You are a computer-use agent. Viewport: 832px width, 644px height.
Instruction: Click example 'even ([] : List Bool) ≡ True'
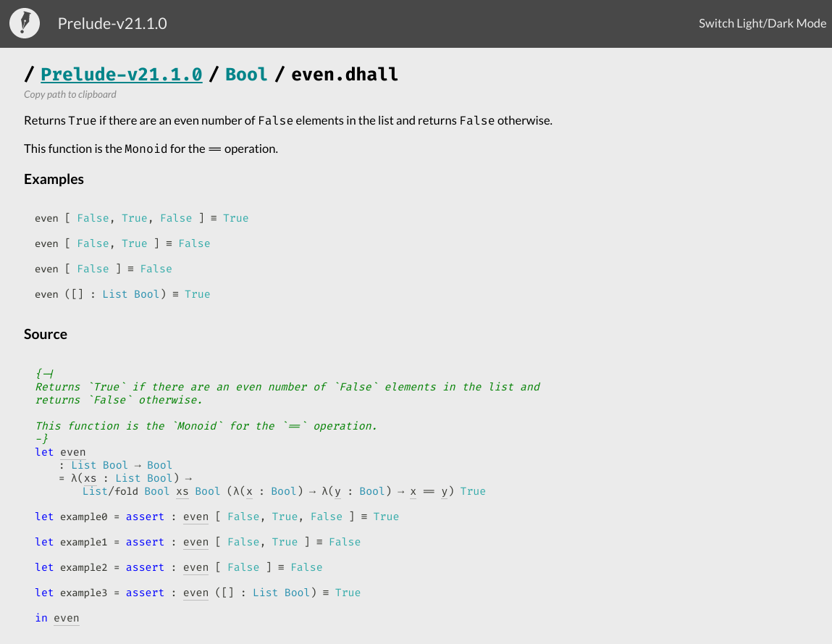pos(122,295)
